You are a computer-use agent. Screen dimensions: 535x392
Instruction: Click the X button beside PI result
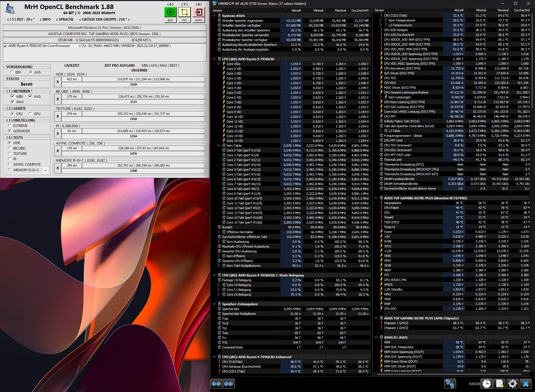pyautogui.click(x=58, y=134)
